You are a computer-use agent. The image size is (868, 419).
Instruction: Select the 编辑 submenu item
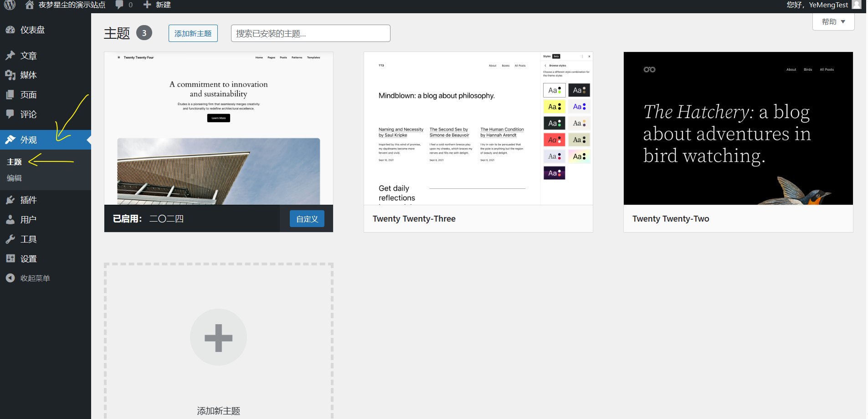click(x=14, y=178)
